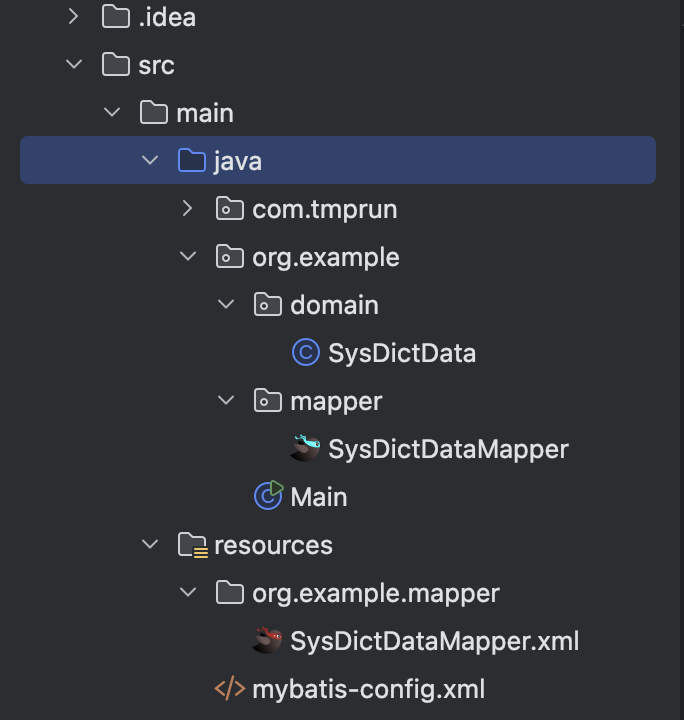The height and width of the screenshot is (720, 684).
Task: Click the src folder icon
Action: 116,64
